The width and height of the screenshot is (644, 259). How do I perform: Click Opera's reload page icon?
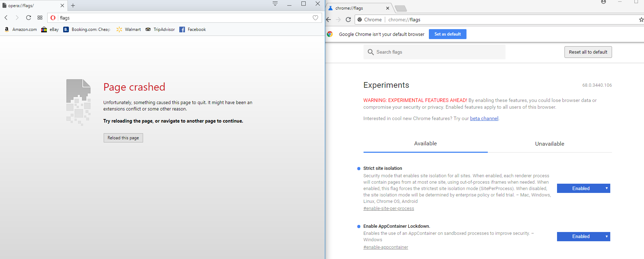(x=28, y=18)
